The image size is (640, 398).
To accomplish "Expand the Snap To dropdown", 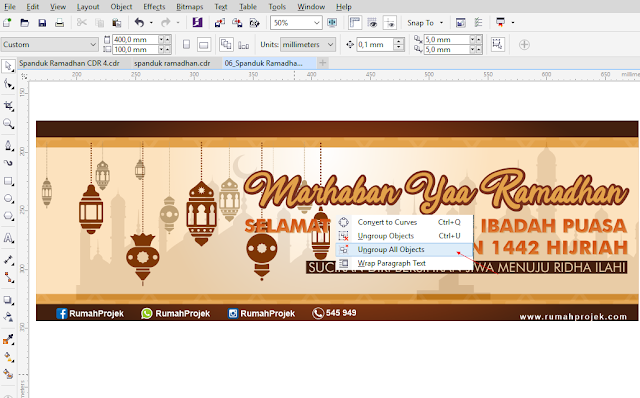I will (441, 23).
